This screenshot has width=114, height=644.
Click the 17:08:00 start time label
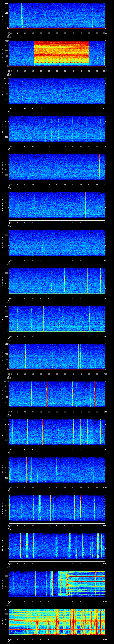click(x=9, y=450)
